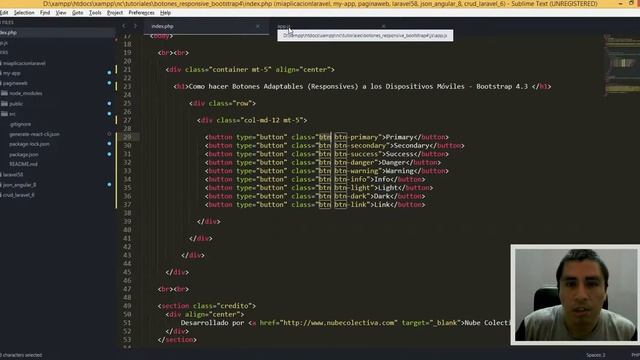Image resolution: width=640 pixels, height=360 pixels.
Task: Open README.md in sidebar
Action: (23, 164)
